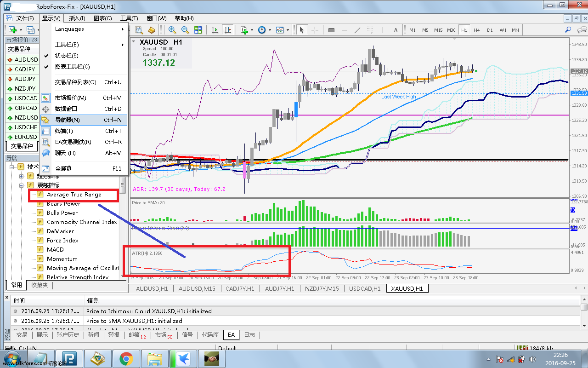
Task: Switch chart to M30 timeframe
Action: (452, 30)
